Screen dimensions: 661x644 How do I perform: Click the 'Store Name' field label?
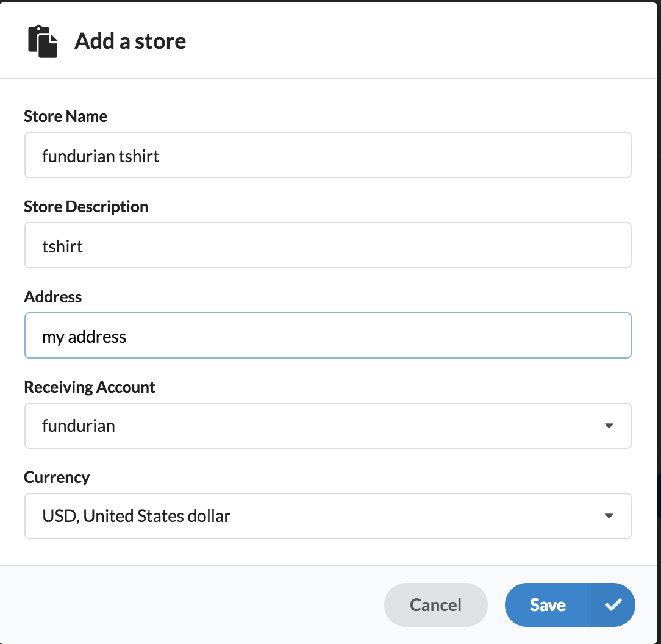pyautogui.click(x=66, y=116)
